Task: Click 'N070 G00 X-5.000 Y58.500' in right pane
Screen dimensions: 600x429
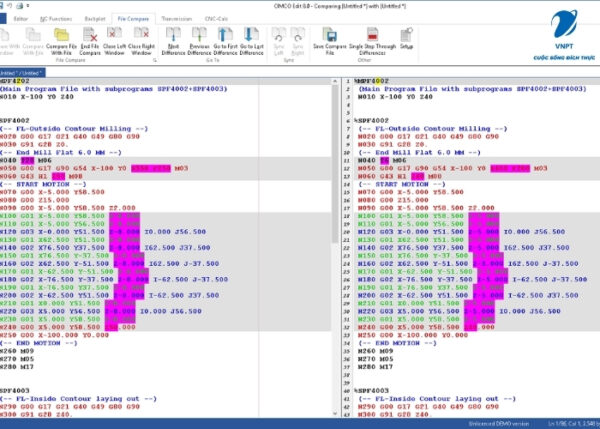Action: (x=411, y=192)
